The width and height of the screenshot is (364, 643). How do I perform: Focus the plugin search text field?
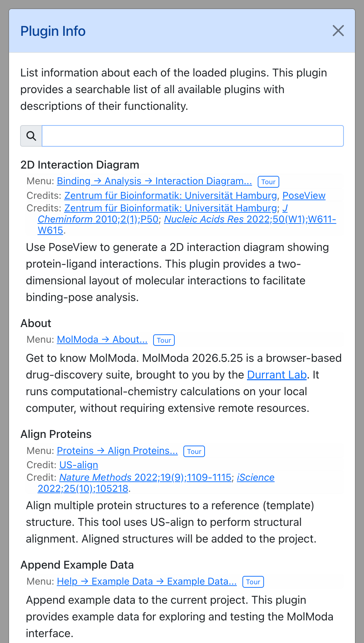click(193, 136)
